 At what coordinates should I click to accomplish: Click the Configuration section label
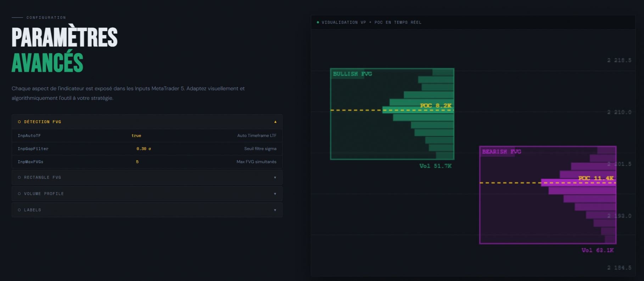(x=46, y=17)
